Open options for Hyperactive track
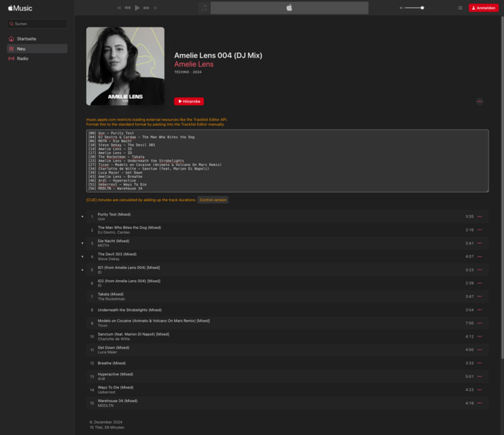Image resolution: width=504 pixels, height=435 pixels. (479, 376)
